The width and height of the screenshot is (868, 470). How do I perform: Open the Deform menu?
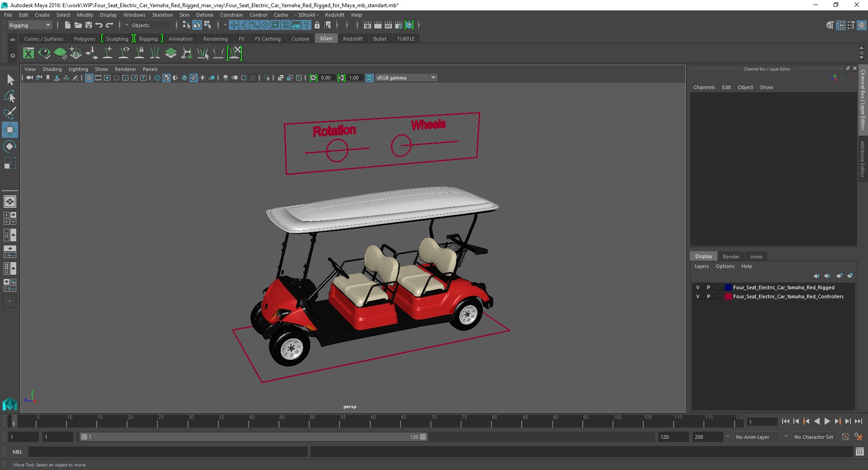pyautogui.click(x=204, y=15)
